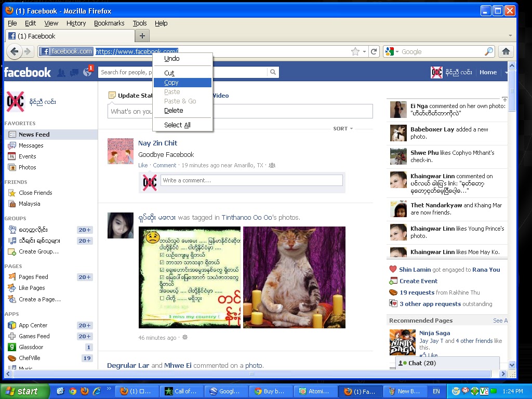Open the Ninja Saga page link
This screenshot has height=399, width=532.
tap(435, 333)
